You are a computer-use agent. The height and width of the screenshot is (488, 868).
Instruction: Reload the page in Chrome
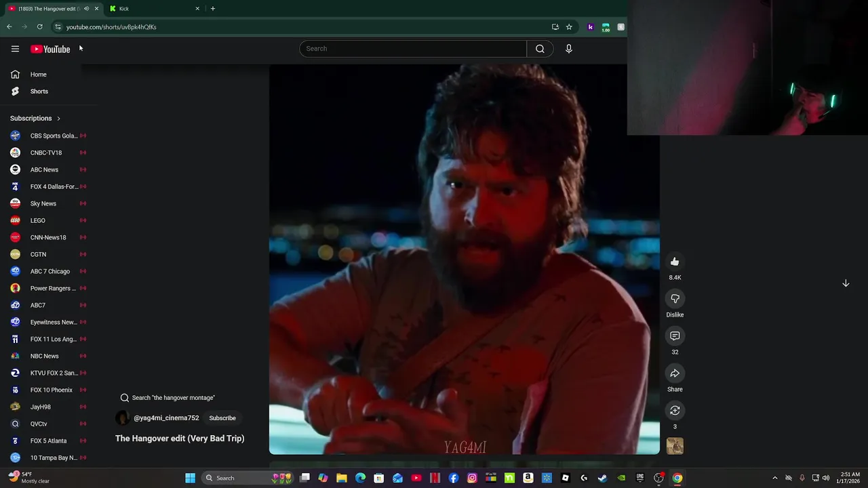pos(39,27)
